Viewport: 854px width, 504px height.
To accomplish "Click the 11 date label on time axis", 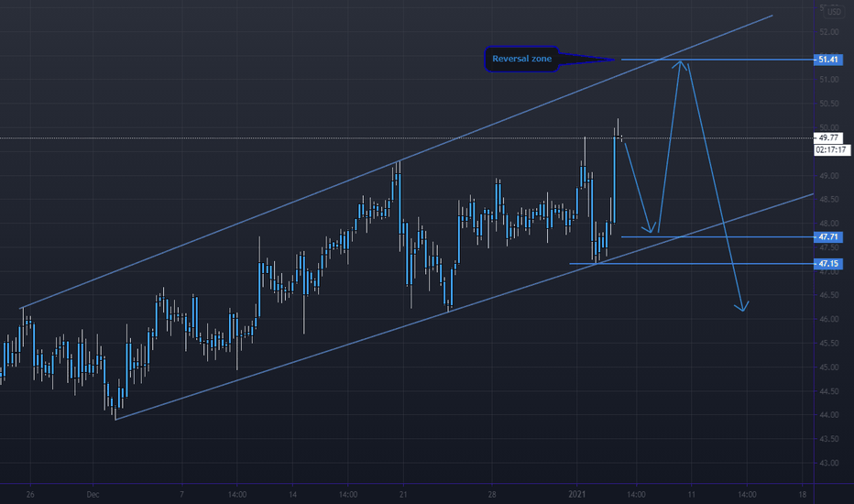I will click(x=691, y=495).
